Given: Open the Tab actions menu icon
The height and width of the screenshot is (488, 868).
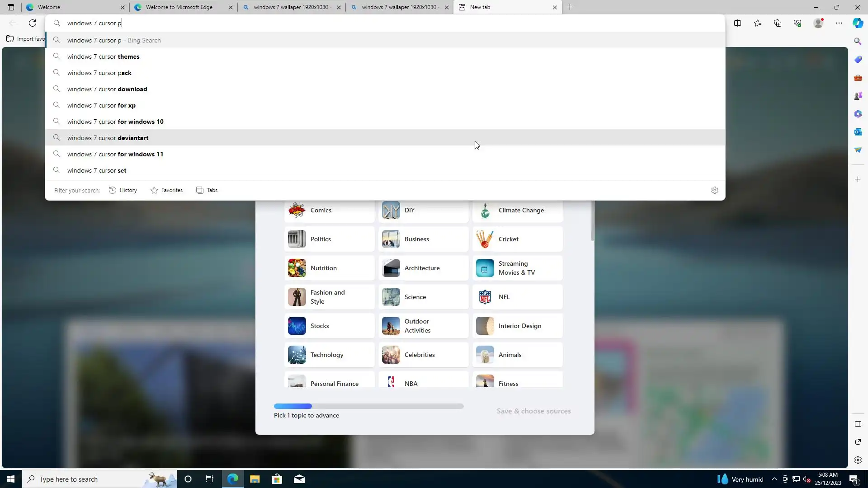Looking at the screenshot, I should click(x=11, y=7).
